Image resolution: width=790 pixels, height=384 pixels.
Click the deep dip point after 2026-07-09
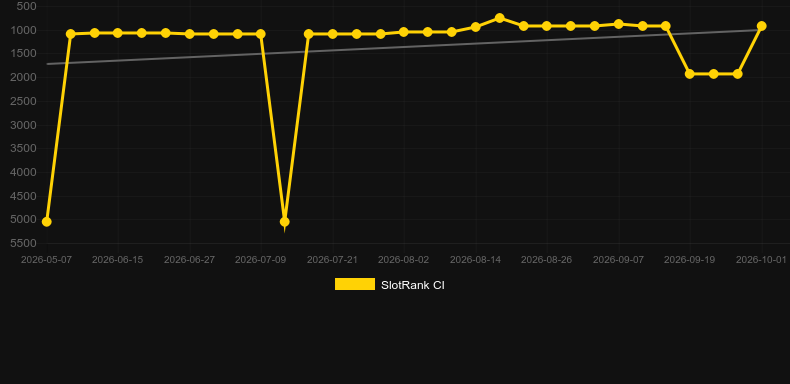point(285,222)
